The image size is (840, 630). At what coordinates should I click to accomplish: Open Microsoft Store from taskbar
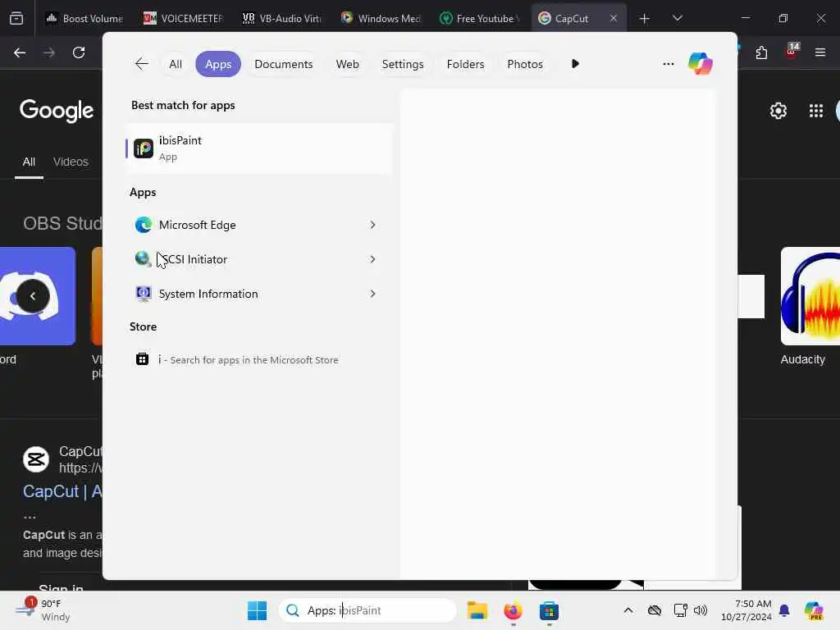coord(549,610)
